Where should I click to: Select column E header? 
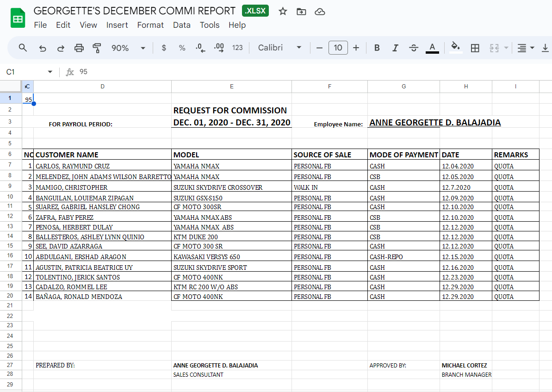[232, 87]
